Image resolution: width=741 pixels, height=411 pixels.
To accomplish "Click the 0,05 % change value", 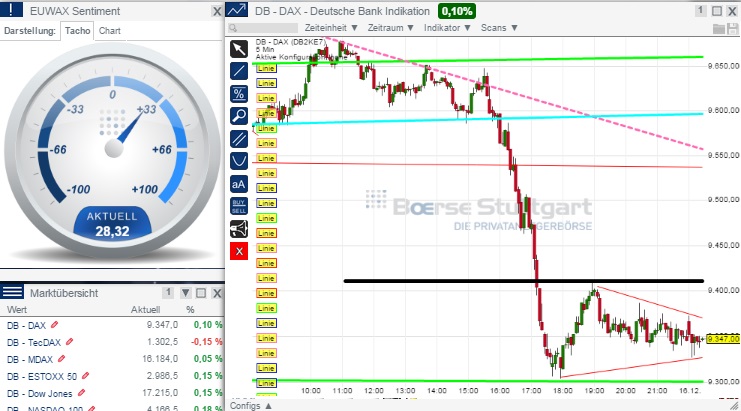I will pyautogui.click(x=208, y=359).
